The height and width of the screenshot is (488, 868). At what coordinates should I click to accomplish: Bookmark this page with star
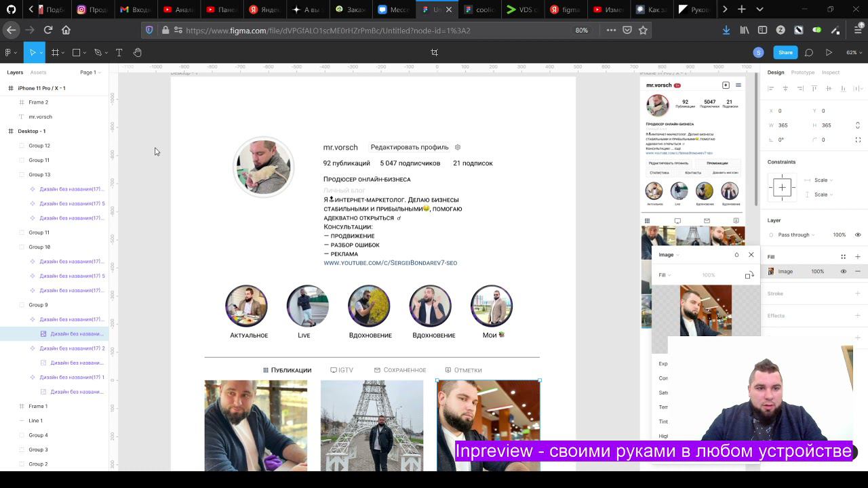pos(643,30)
